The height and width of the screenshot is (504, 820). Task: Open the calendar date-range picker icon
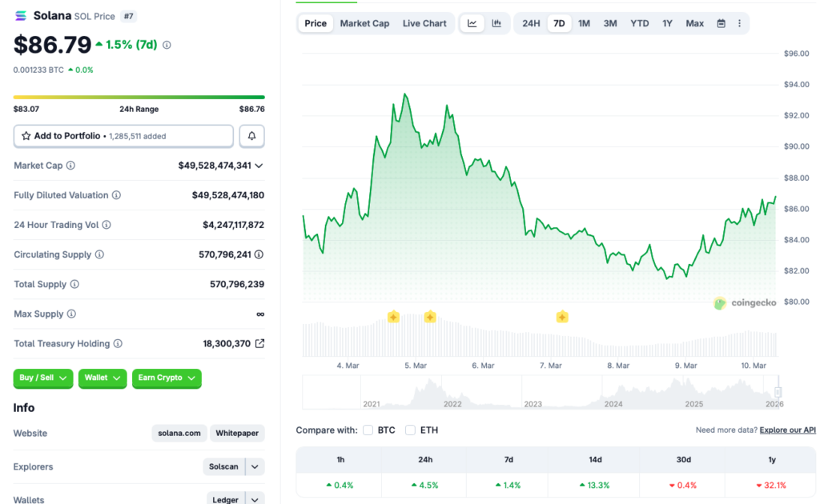pyautogui.click(x=722, y=23)
